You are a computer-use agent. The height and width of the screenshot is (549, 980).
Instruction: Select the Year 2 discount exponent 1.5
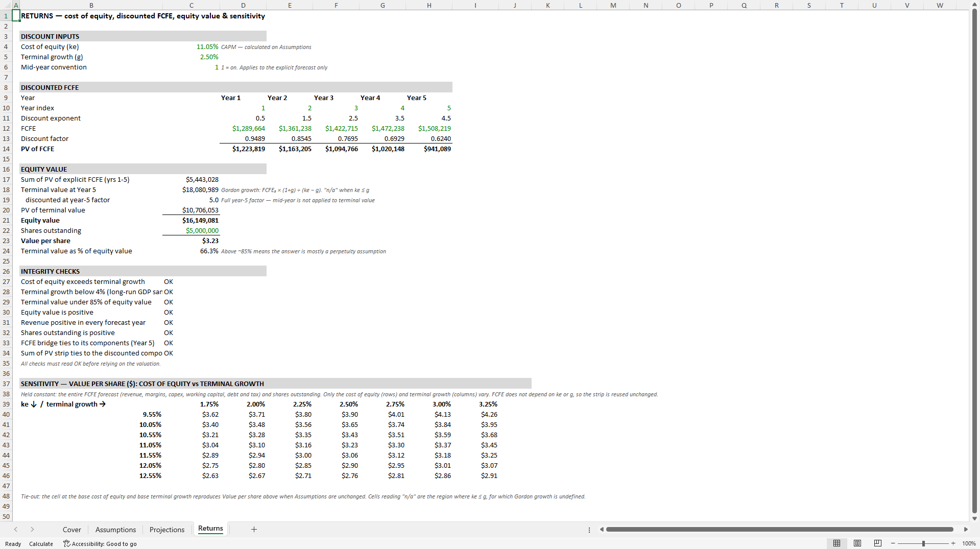[x=290, y=118]
